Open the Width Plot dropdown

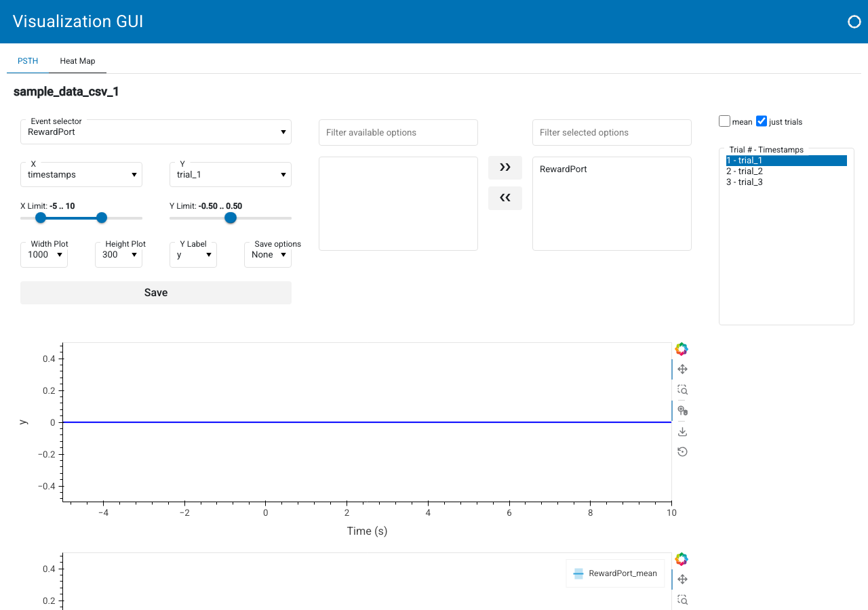(44, 255)
